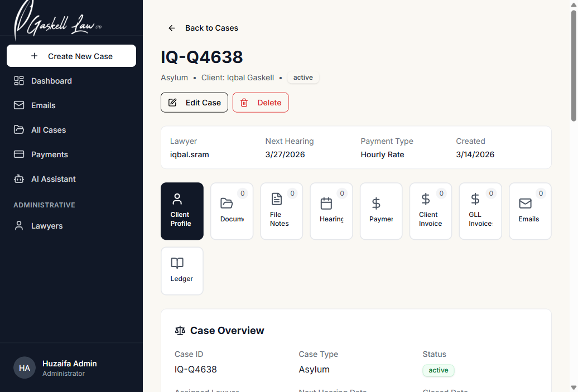The height and width of the screenshot is (392, 578).
Task: Click the back arrow icon beside Back to Cases
Action: pos(172,28)
